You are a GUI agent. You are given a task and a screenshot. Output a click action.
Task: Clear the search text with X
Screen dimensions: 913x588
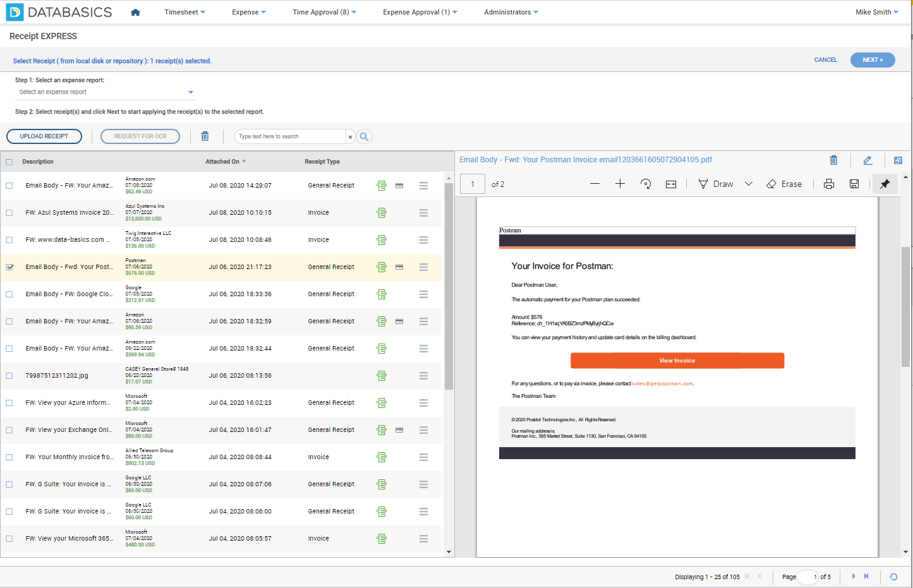(x=350, y=136)
